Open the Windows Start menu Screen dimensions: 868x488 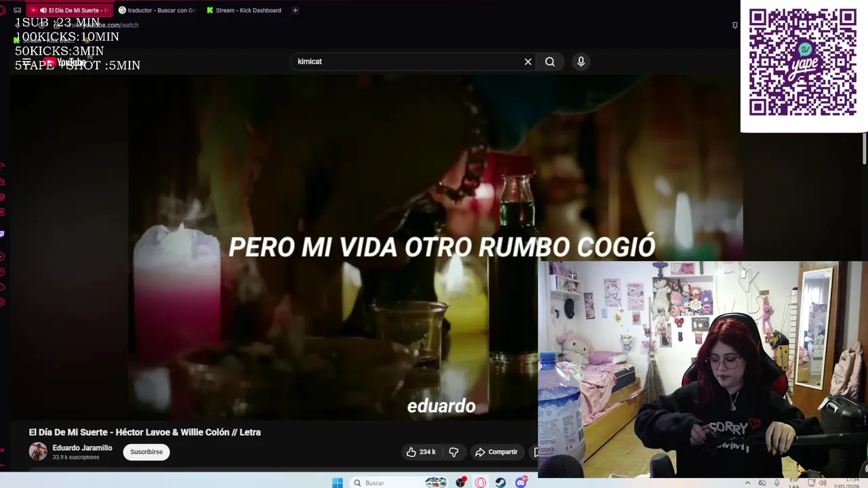tap(338, 483)
